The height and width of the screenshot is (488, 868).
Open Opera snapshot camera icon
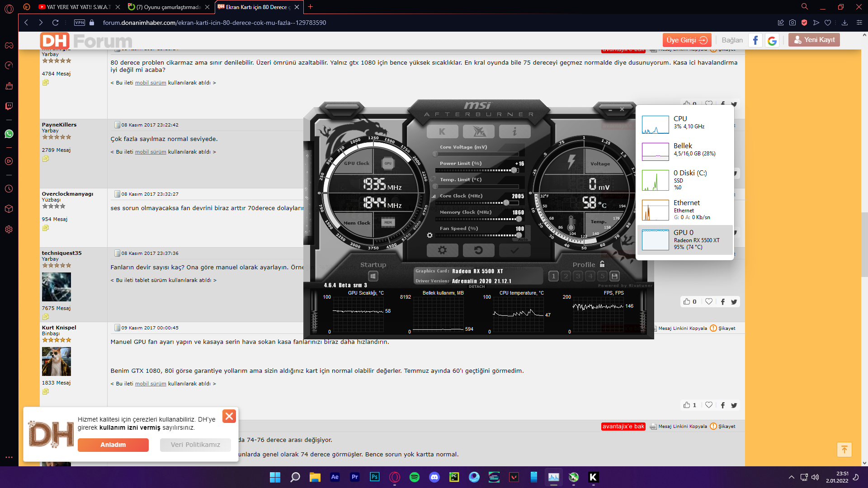coord(793,23)
